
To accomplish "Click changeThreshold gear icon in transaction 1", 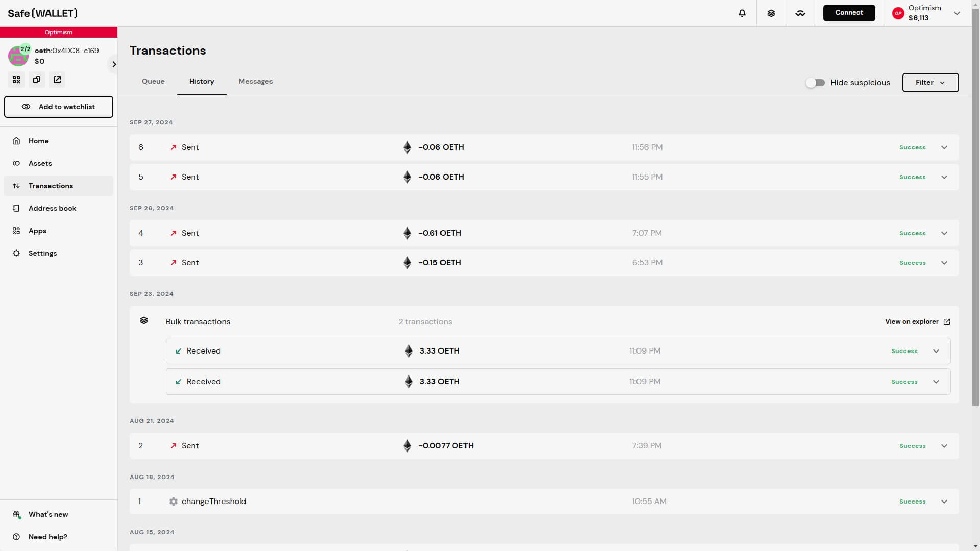I will coord(174,502).
